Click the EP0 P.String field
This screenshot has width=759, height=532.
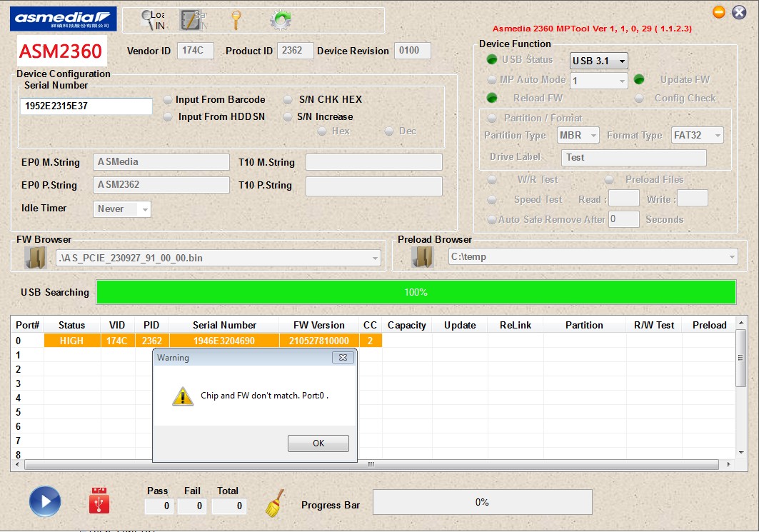coord(161,185)
